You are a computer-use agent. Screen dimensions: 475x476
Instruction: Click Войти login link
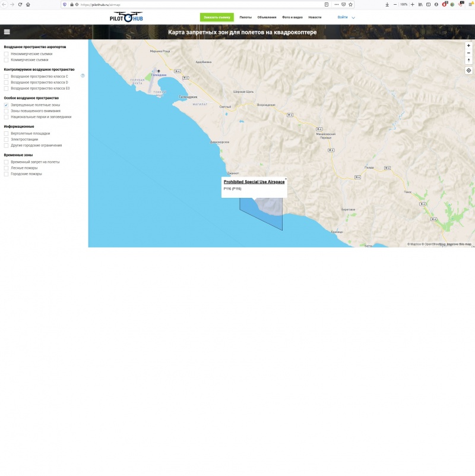pyautogui.click(x=343, y=17)
